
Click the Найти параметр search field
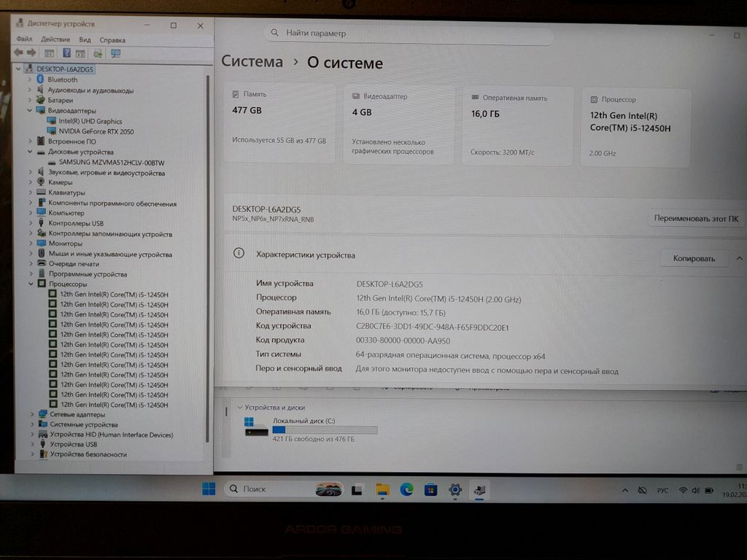pyautogui.click(x=409, y=34)
